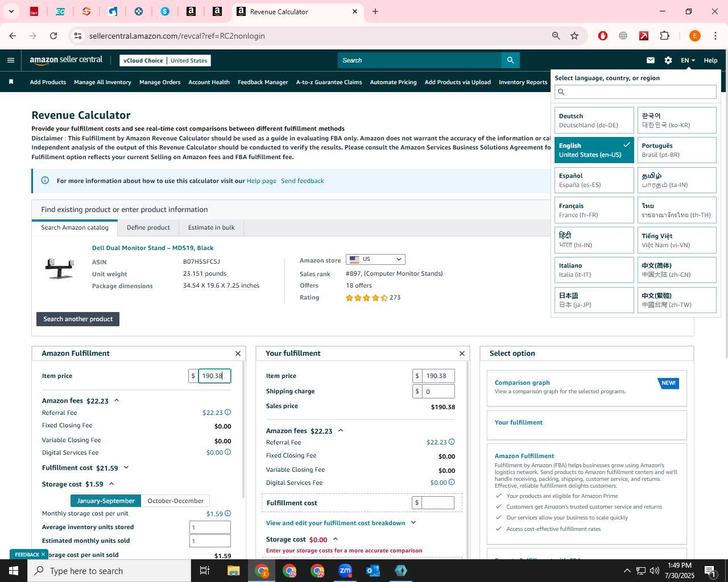This screenshot has width=728, height=582.
Task: Click info icon beside Your fulfillment Digital Services Fee
Action: (x=452, y=482)
